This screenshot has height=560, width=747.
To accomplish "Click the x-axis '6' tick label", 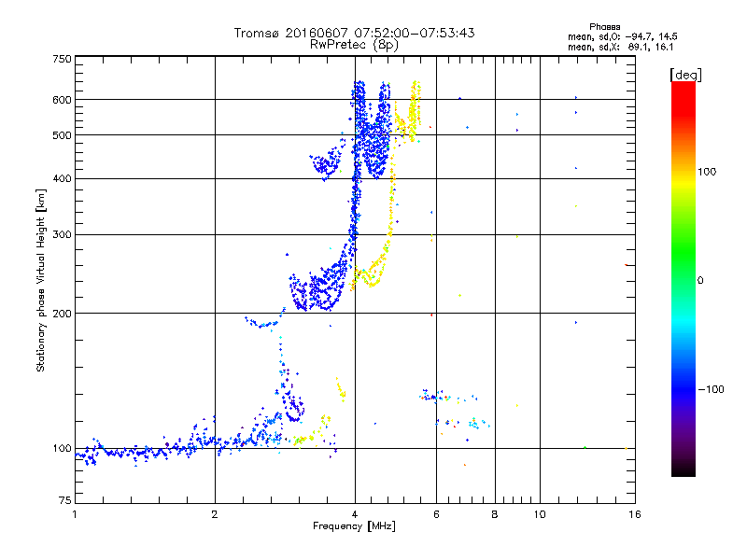I will 436,514.
